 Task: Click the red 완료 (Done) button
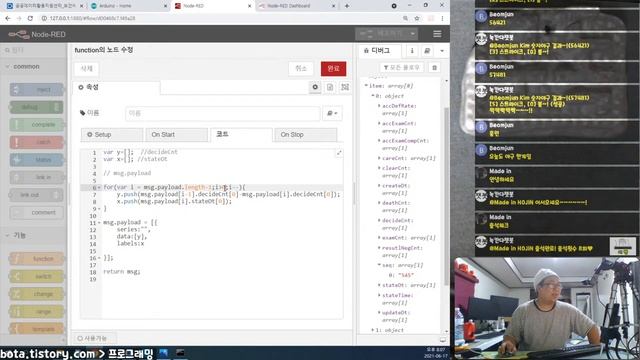333,69
